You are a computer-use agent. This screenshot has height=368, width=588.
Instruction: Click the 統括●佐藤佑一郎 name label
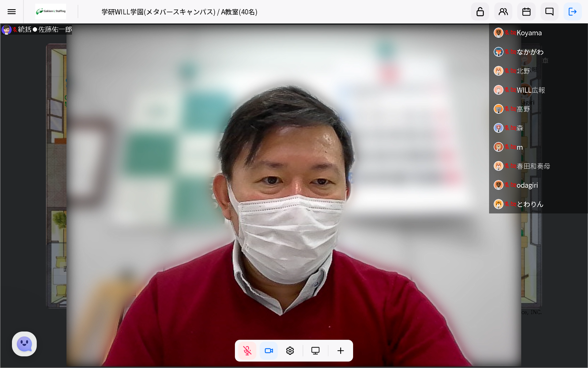pos(45,29)
